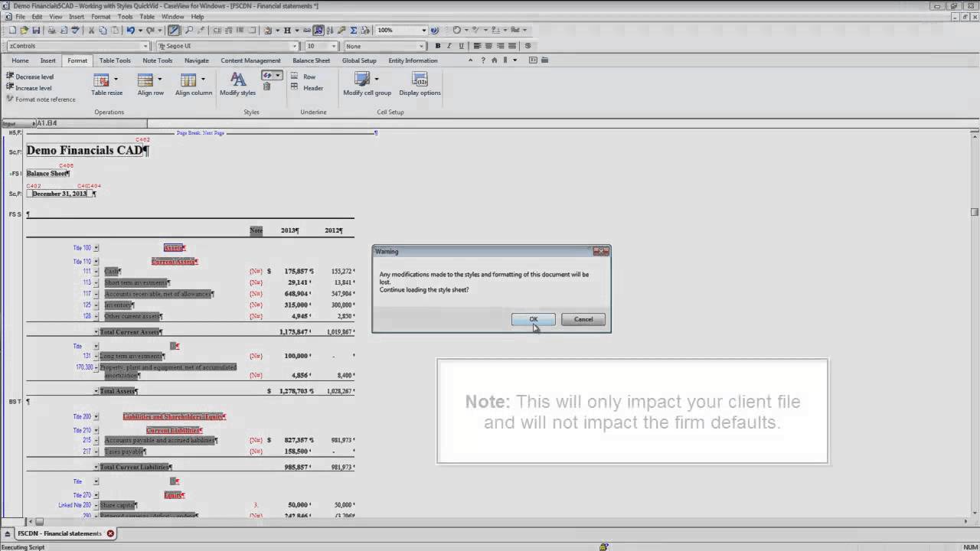980x551 pixels.
Task: Save the document with the toolbar disk icon
Action: click(36, 31)
